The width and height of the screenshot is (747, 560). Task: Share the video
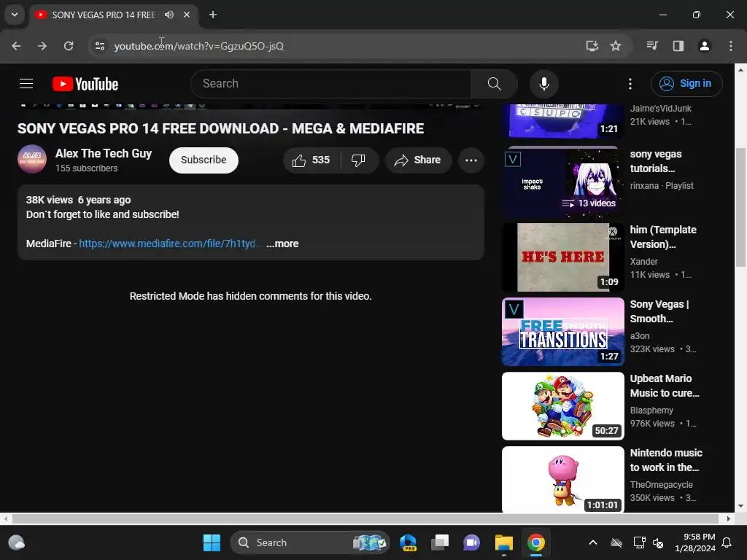tap(418, 160)
